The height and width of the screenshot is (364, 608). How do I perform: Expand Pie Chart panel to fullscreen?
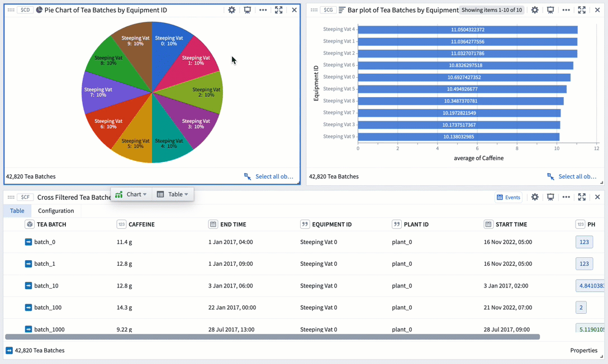click(x=279, y=10)
